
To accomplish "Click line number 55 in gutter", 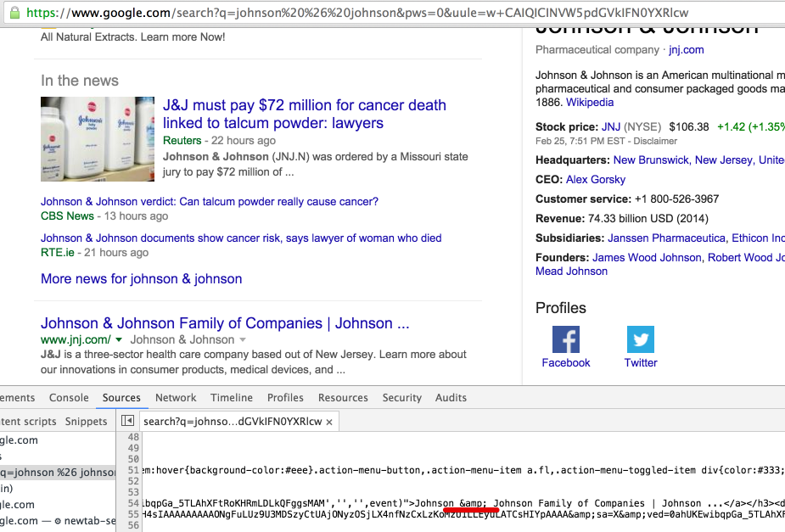I will [133, 514].
